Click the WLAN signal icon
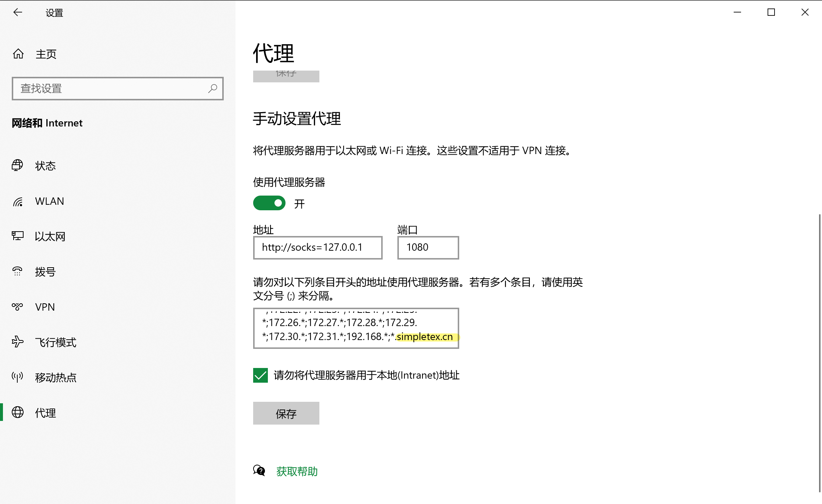Viewport: 822px width, 504px height. (x=18, y=201)
